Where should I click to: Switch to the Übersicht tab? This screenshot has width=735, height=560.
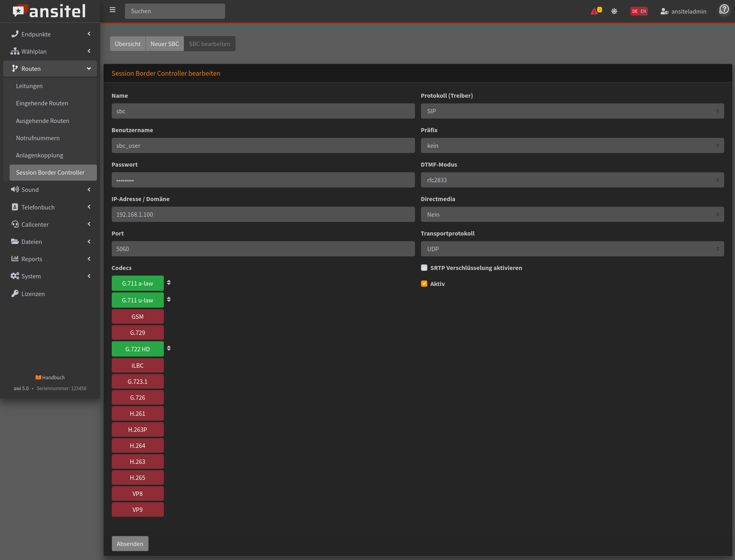click(x=127, y=44)
